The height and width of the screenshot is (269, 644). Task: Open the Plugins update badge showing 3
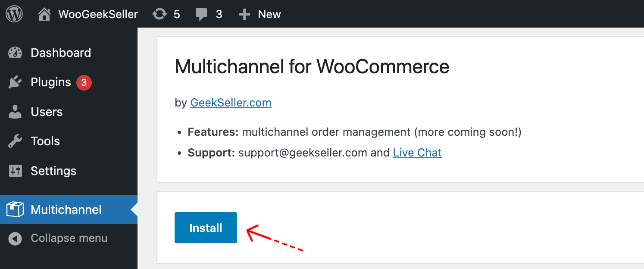click(x=84, y=82)
